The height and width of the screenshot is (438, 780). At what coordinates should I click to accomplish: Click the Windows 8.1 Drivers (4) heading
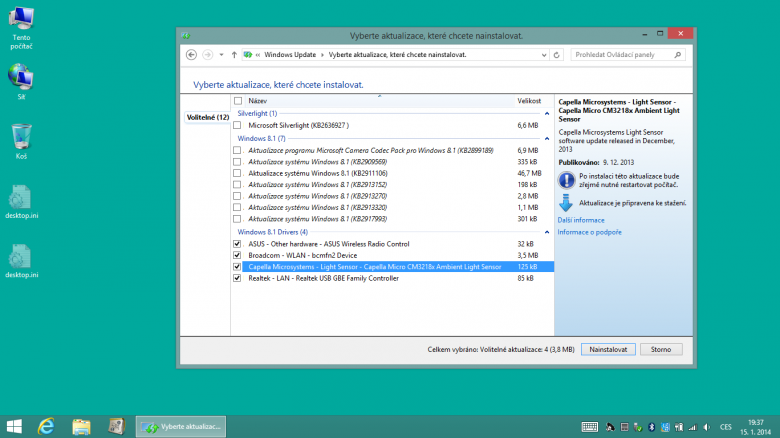(273, 232)
